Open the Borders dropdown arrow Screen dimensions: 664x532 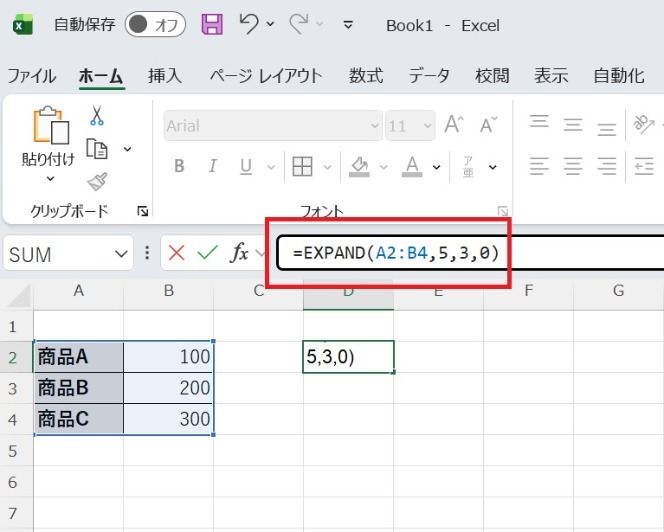[327, 167]
